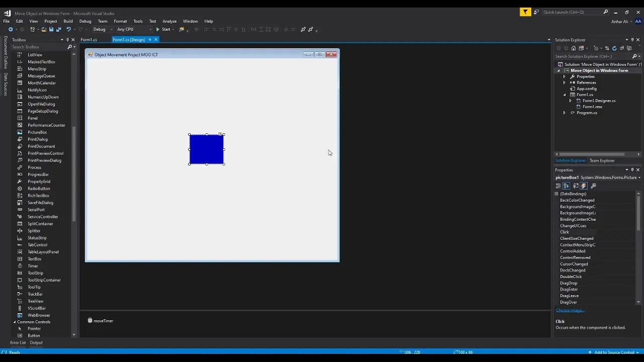Viewport: 644px width, 362px height.
Task: Show Properties panel items alphabetically
Action: pos(567,186)
